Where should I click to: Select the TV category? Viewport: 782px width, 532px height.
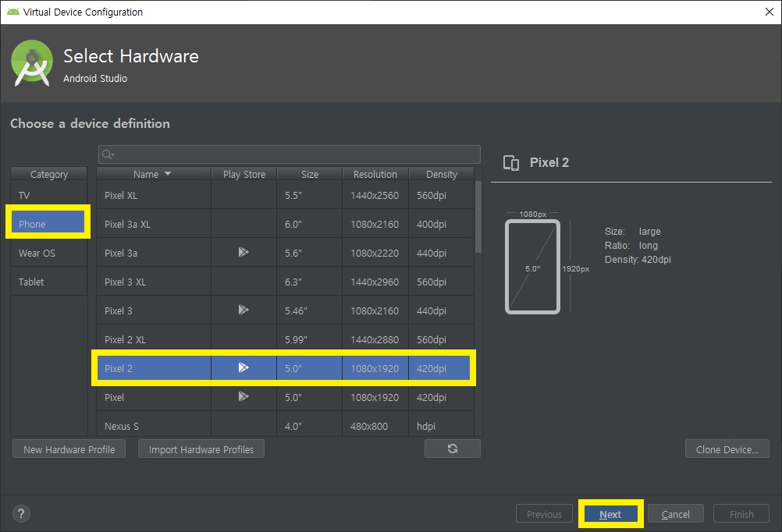click(49, 195)
